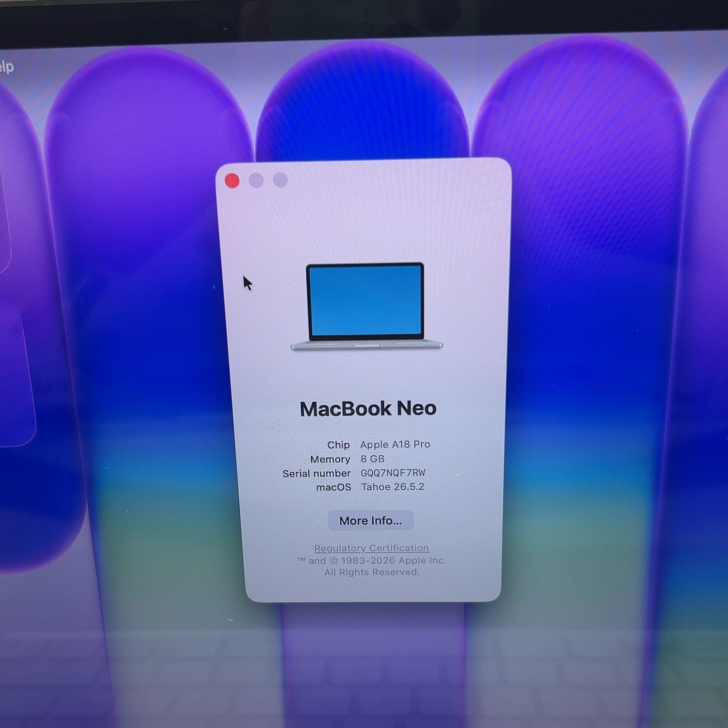The image size is (728, 728).
Task: Click the Chip label
Action: coord(338,445)
